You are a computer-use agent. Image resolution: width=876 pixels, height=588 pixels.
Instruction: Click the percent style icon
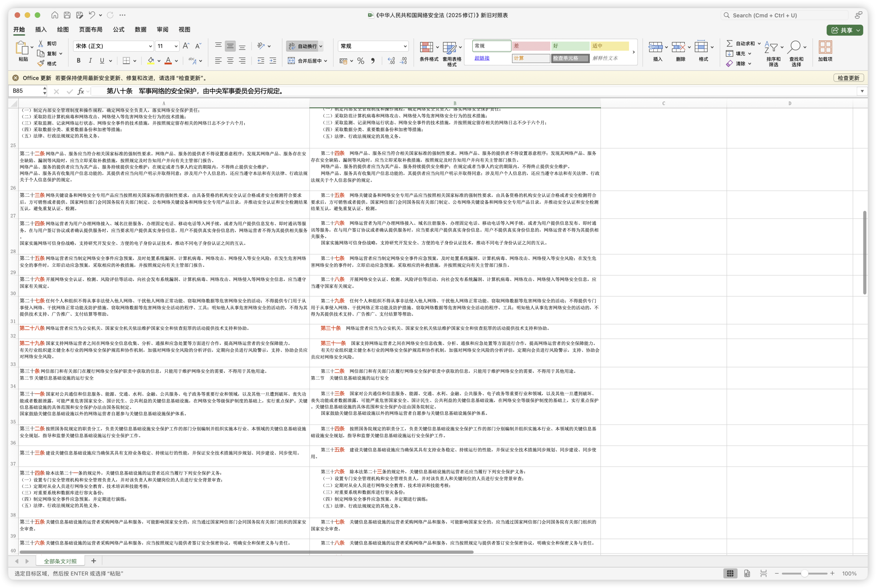(361, 61)
